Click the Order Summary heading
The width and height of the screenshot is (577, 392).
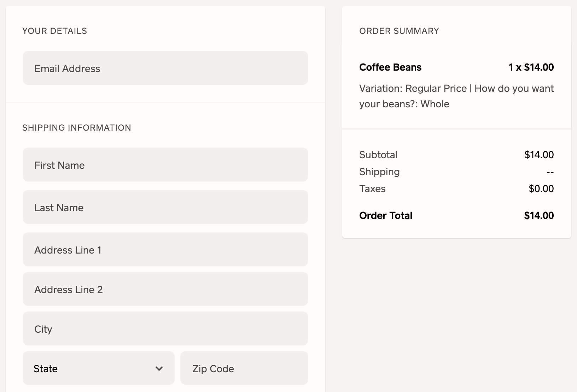pos(399,31)
